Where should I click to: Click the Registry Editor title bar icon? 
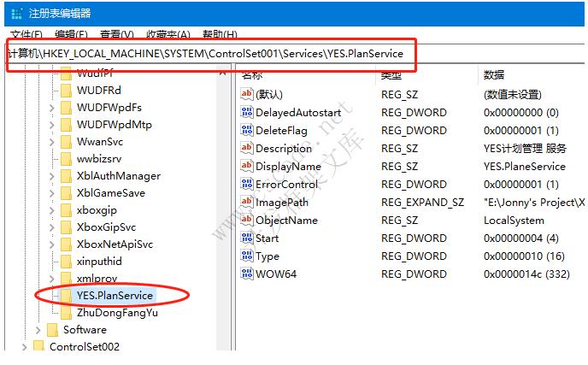pos(15,13)
